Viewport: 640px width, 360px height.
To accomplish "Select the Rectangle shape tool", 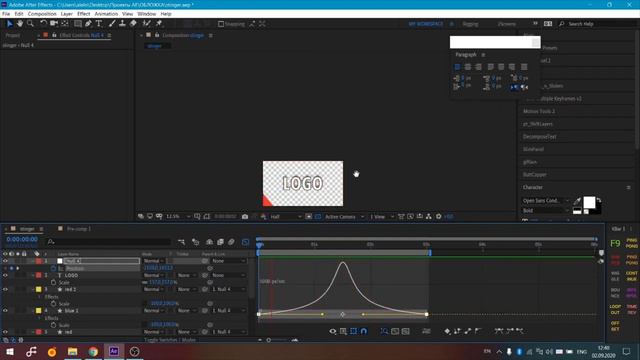I will pyautogui.click(x=78, y=24).
